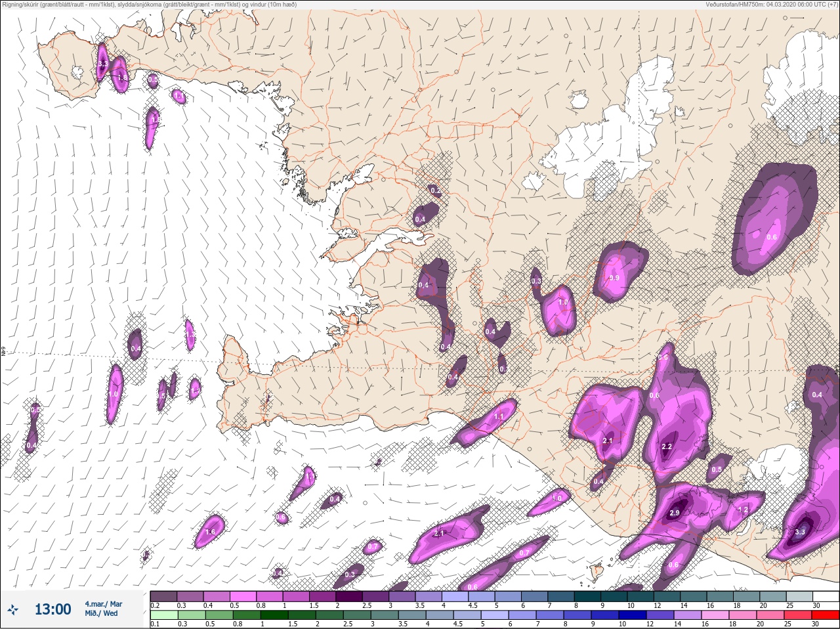The image size is (840, 629).
Task: Select the 0.2–0.3 swatch in upper legend
Action: pos(163,596)
